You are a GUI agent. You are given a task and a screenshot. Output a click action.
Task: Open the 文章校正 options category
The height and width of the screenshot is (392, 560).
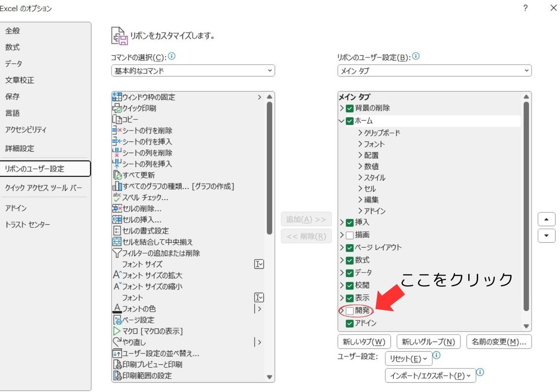click(20, 80)
